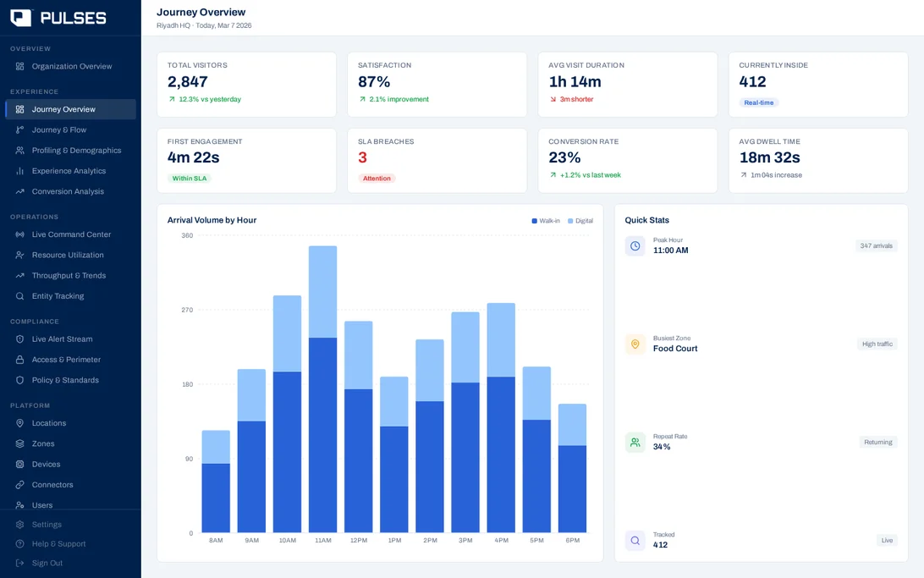Click the 3m shorter text

576,100
